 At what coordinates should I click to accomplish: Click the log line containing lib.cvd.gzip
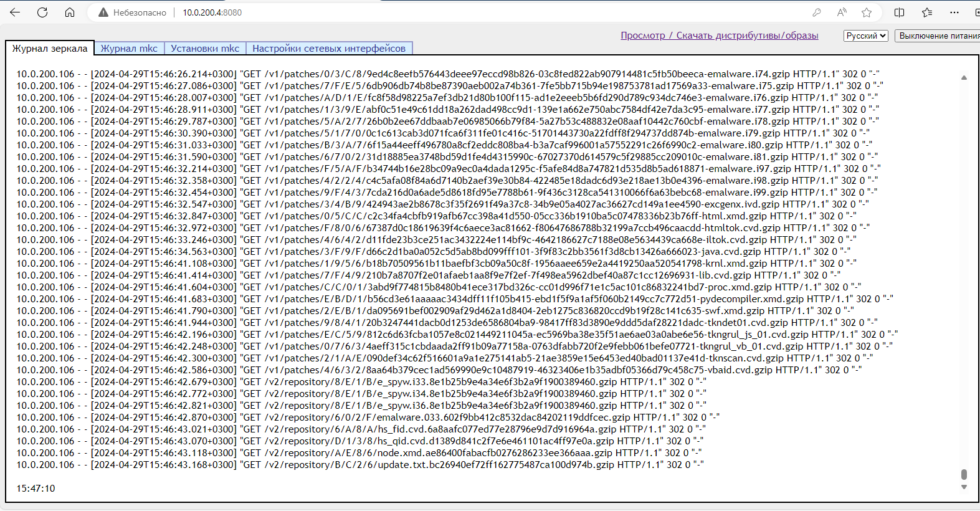click(x=428, y=275)
